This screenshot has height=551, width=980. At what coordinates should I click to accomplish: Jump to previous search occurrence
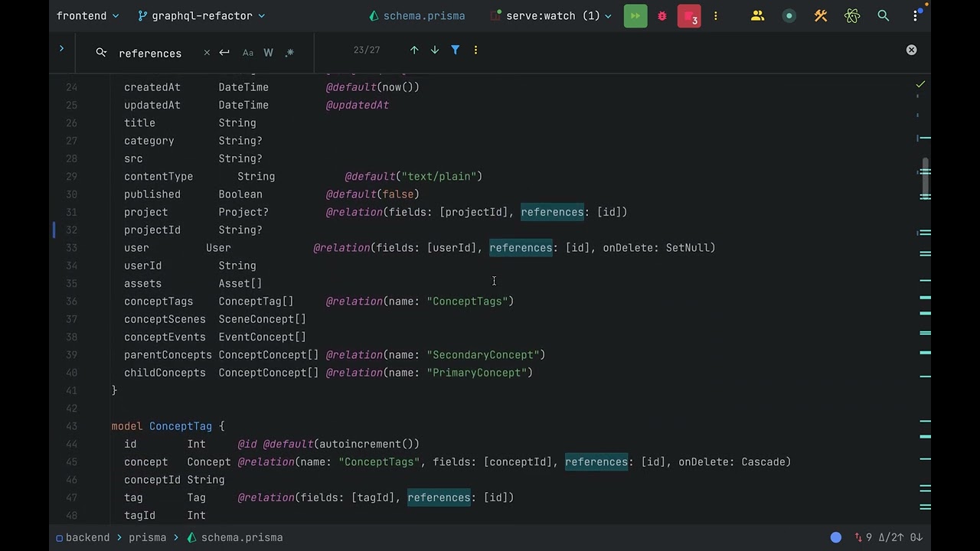(x=414, y=50)
